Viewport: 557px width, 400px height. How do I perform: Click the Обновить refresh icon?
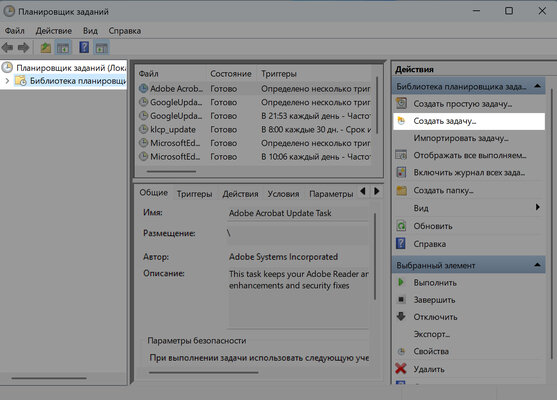pyautogui.click(x=401, y=226)
